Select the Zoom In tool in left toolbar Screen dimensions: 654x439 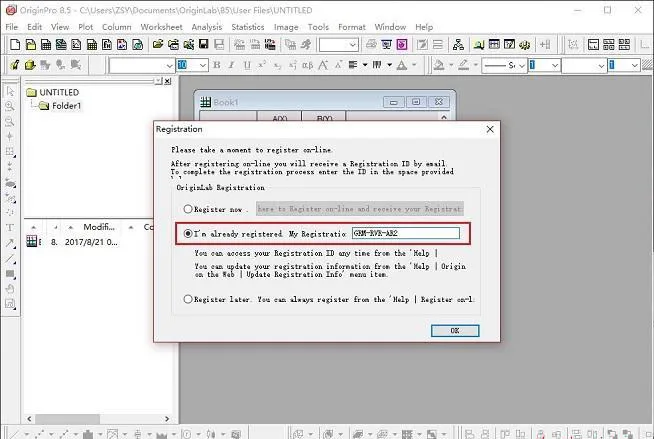point(10,106)
